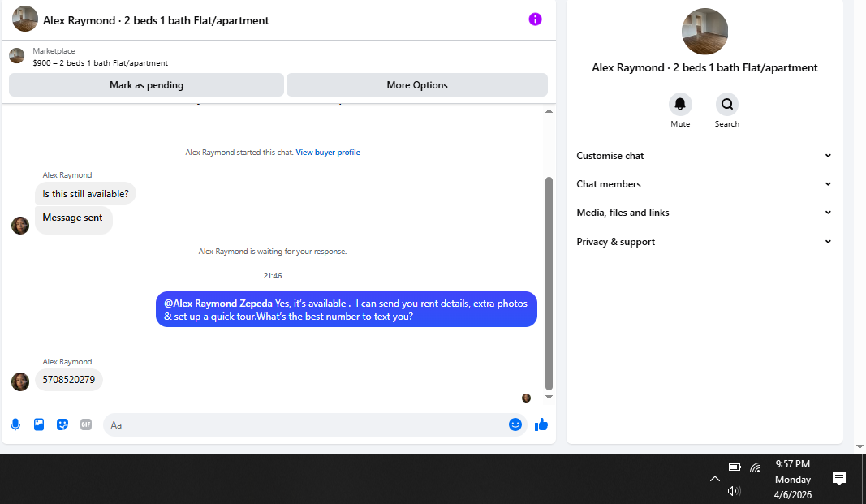The height and width of the screenshot is (504, 866).
Task: Open Windows notification center icon
Action: [x=839, y=479]
